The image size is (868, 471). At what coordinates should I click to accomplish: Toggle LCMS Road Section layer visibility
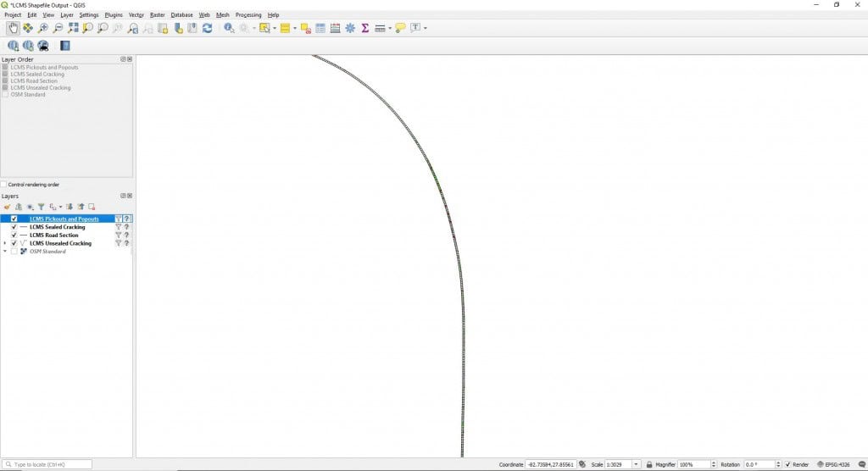coord(14,235)
